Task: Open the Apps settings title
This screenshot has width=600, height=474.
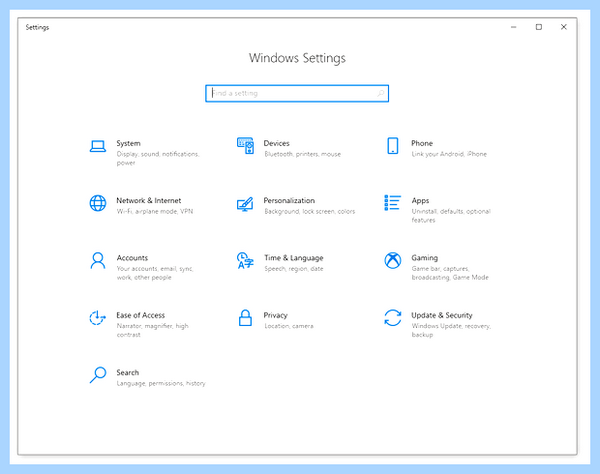Action: point(420,200)
